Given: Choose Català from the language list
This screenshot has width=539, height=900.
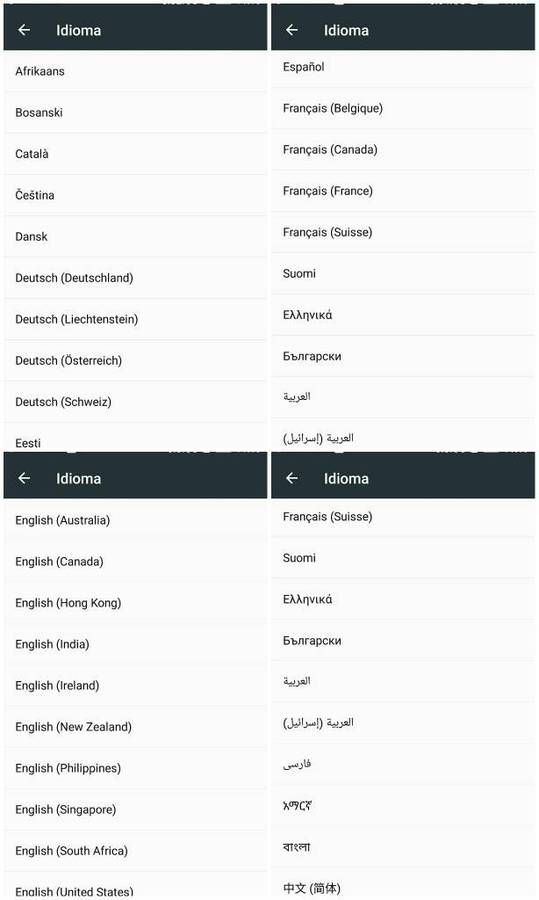Looking at the screenshot, I should pyautogui.click(x=135, y=154).
